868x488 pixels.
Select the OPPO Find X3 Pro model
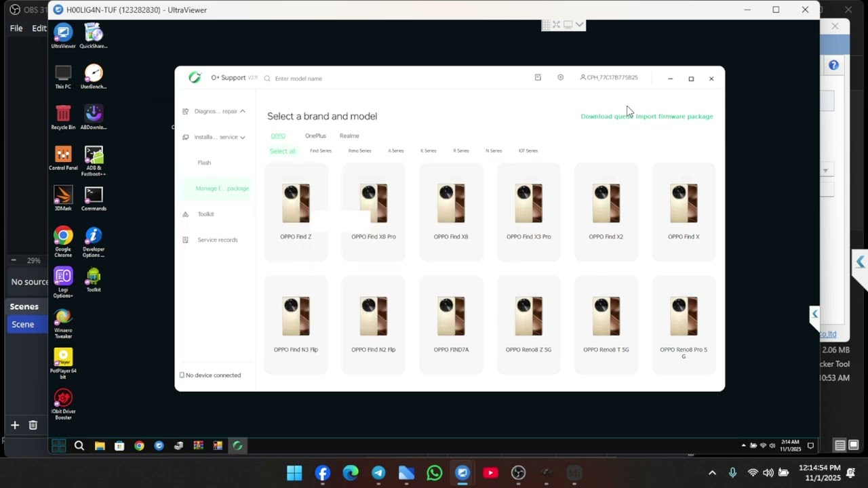(528, 212)
